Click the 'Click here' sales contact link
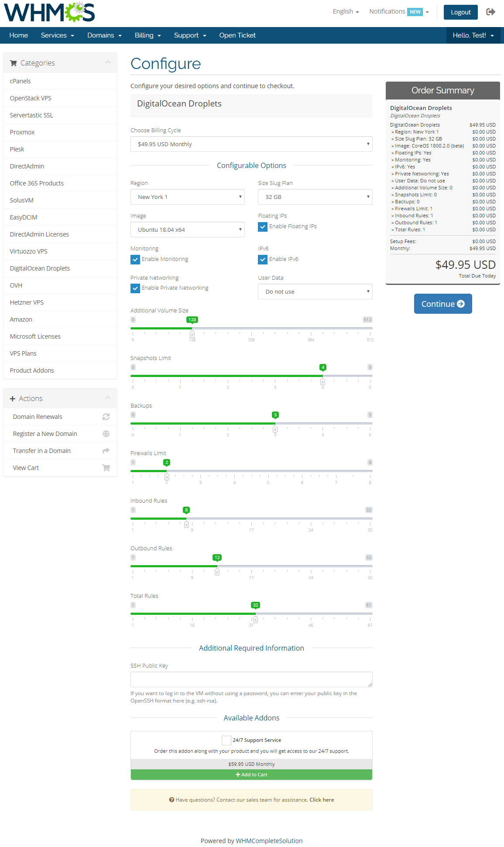 point(322,800)
